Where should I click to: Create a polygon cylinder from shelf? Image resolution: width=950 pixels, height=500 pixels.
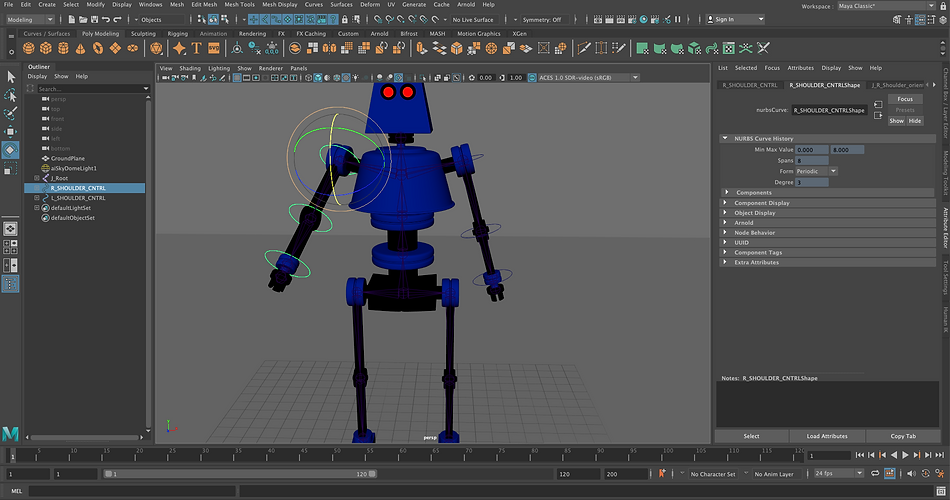(63, 48)
